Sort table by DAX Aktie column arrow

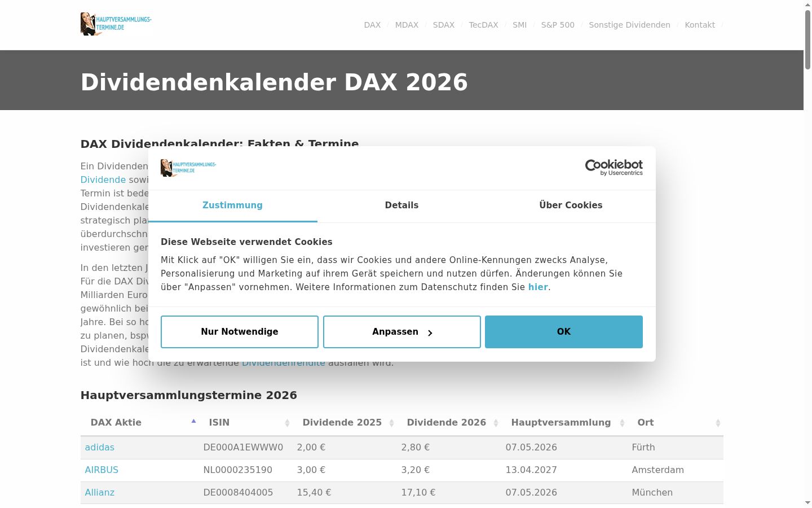pyautogui.click(x=193, y=421)
